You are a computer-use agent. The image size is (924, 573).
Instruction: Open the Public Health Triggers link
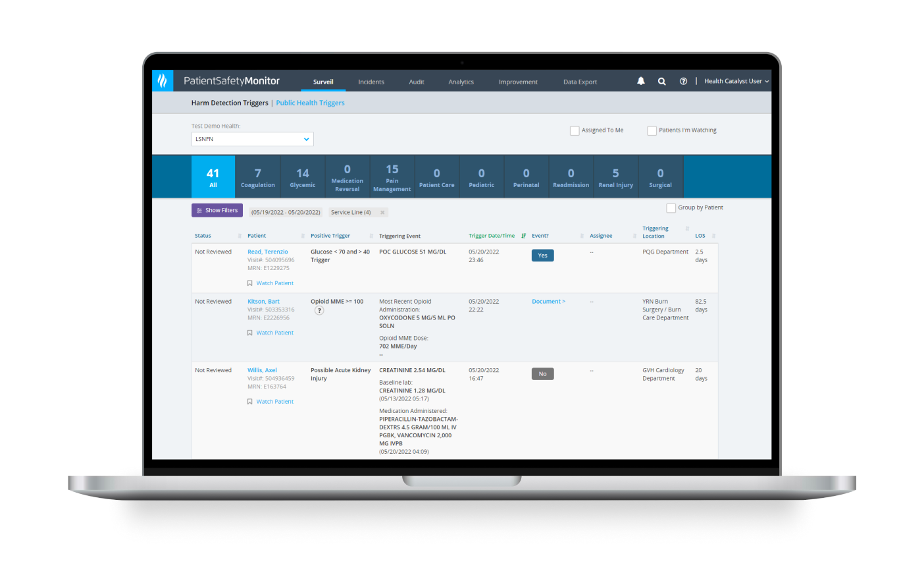tap(310, 103)
